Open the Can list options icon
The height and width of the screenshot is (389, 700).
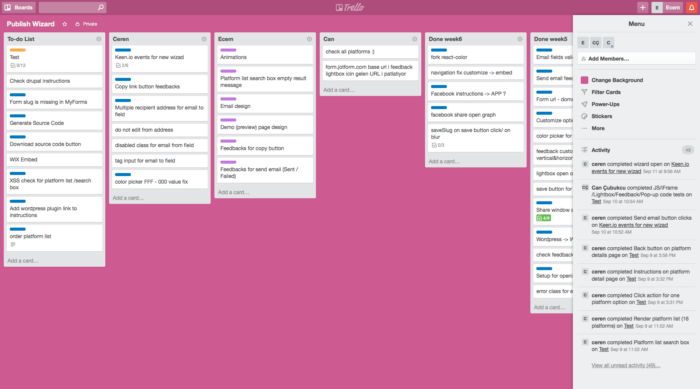point(414,39)
